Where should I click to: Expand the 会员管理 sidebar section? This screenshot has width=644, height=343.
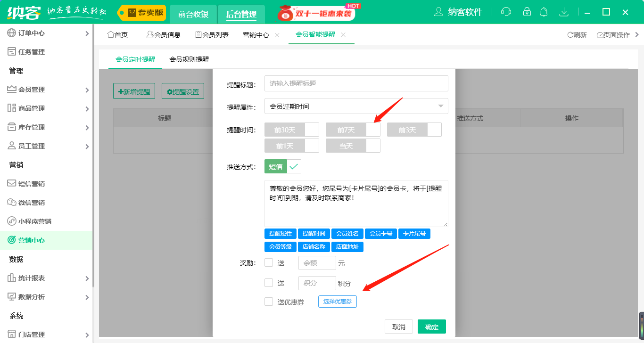click(x=29, y=89)
